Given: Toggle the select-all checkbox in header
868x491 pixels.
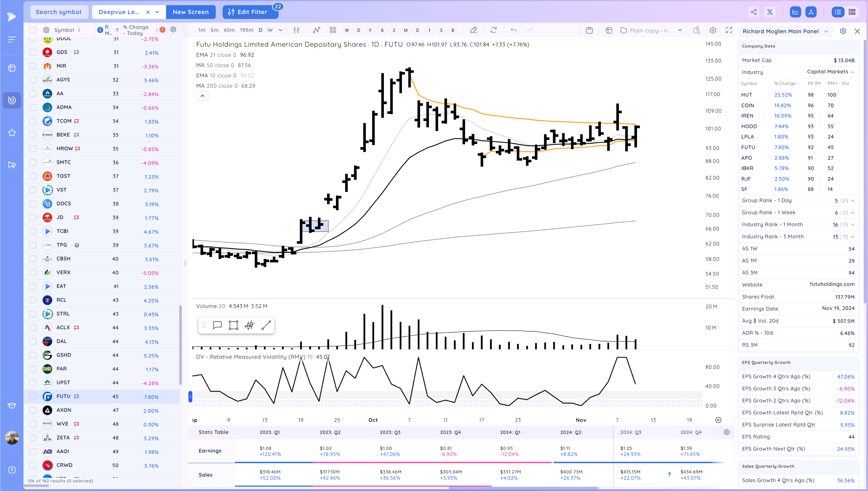Looking at the screenshot, I should pyautogui.click(x=33, y=30).
